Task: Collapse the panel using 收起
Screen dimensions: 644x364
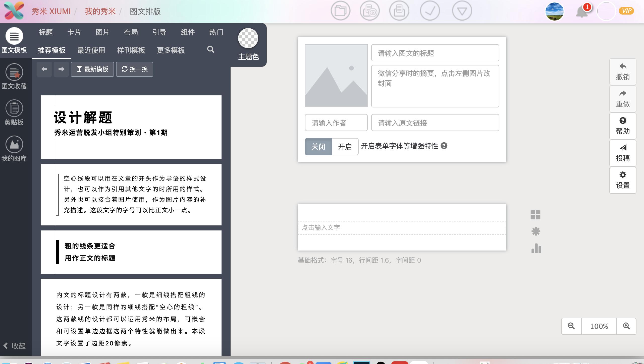Action: coord(15,346)
